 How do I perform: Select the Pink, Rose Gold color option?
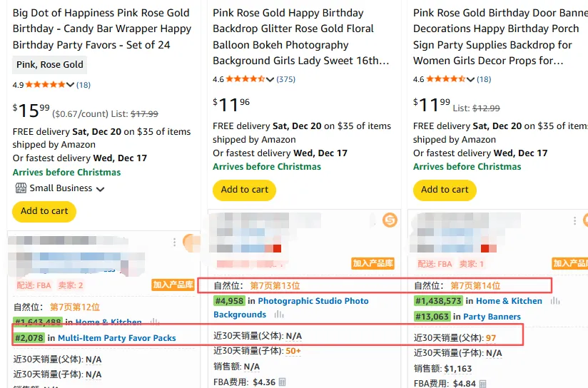click(x=50, y=65)
